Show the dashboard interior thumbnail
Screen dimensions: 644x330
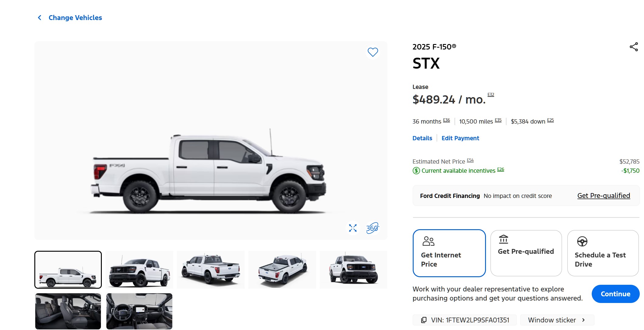pos(139,311)
